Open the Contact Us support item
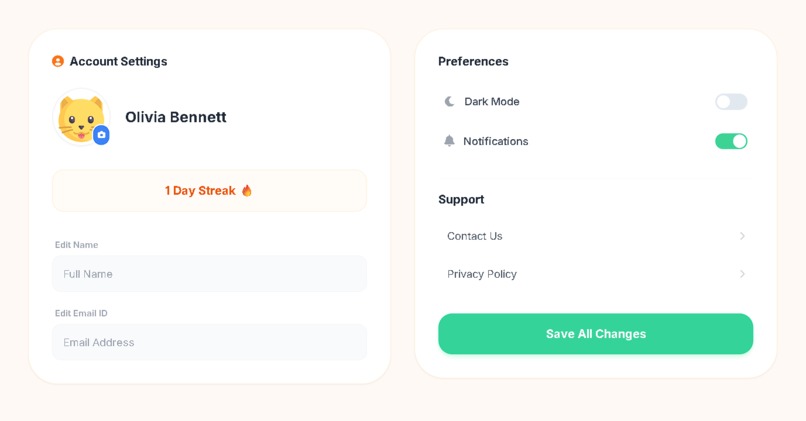806x421 pixels. click(596, 236)
